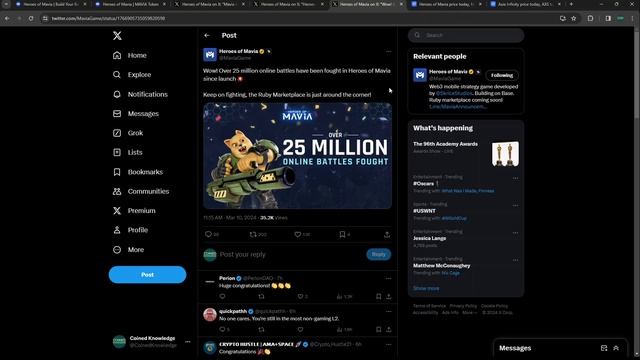Open a new browser tab
Image resolution: width=640 pixels, height=360 pixels.
571,4
